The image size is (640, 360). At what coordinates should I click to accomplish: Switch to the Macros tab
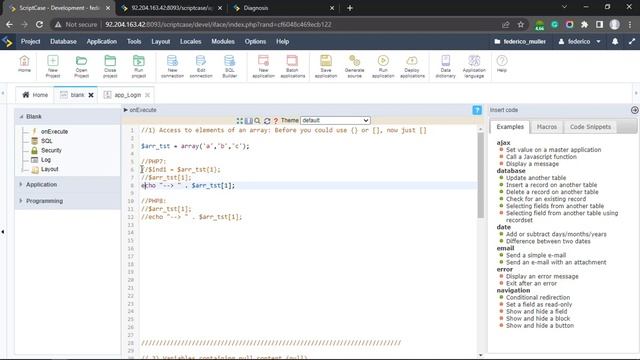tap(547, 127)
